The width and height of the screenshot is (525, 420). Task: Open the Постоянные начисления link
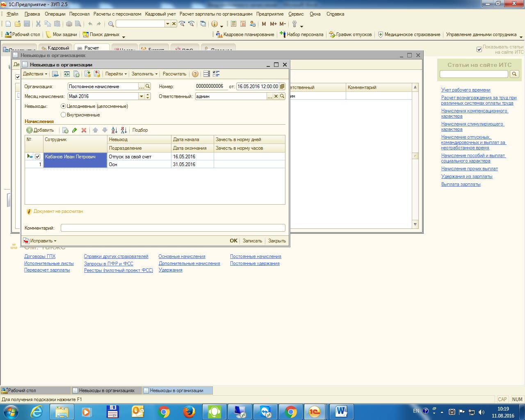coord(256,256)
